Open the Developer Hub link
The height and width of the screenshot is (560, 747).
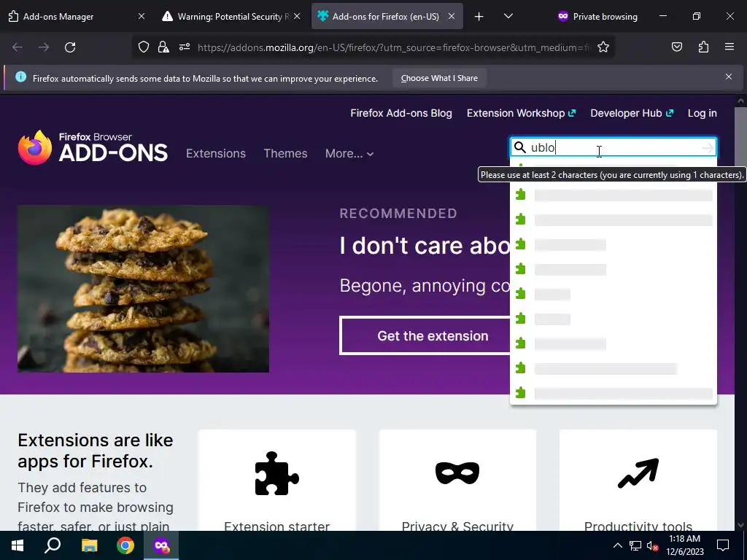coord(632,113)
